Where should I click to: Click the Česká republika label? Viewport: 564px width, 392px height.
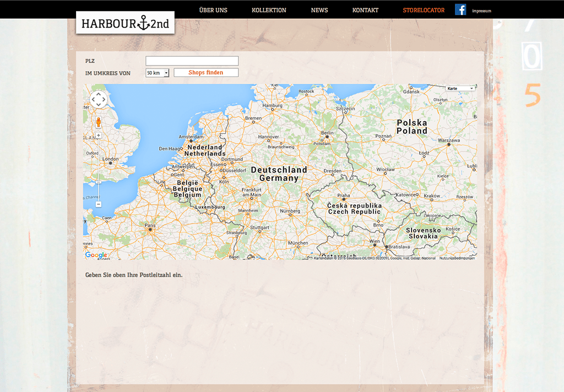[354, 205]
